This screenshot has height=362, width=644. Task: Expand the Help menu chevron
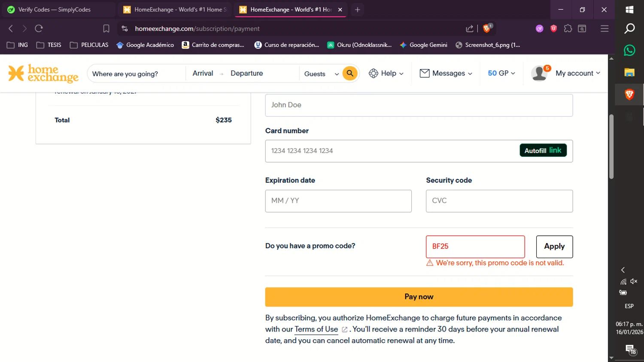pyautogui.click(x=401, y=74)
